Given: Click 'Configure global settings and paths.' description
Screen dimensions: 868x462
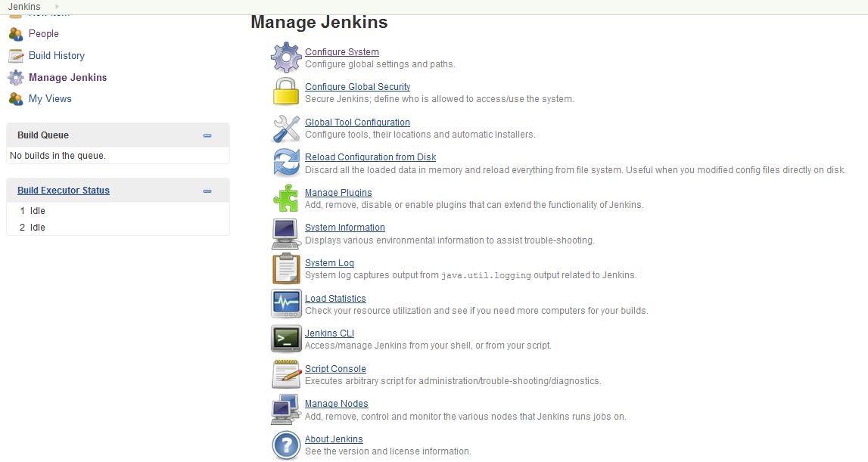Looking at the screenshot, I should tap(381, 64).
